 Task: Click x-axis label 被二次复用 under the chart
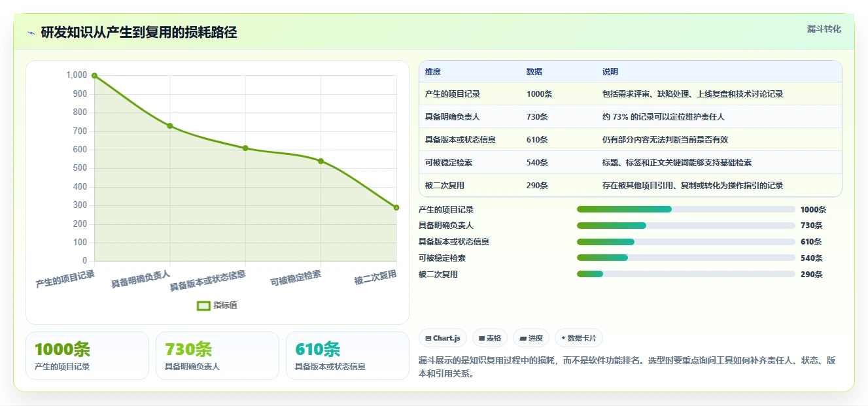[375, 278]
